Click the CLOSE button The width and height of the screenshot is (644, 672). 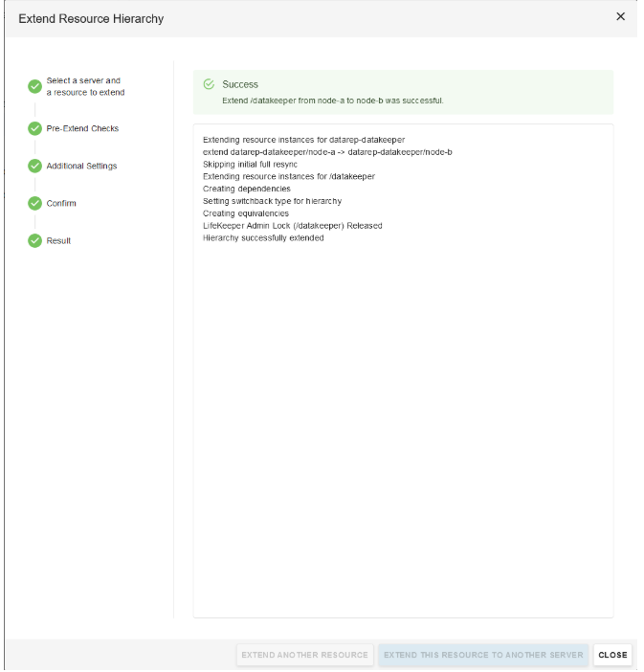pos(612,655)
